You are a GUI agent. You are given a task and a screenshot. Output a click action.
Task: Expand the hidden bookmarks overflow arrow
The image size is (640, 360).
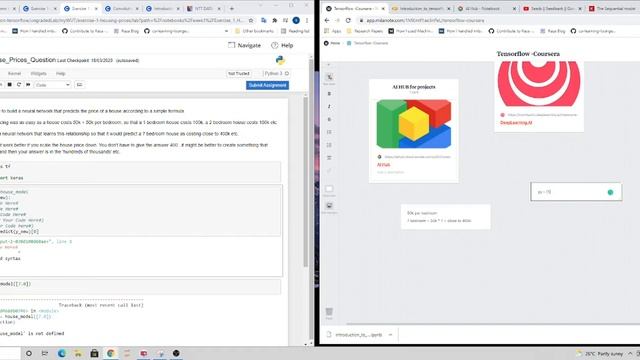227,31
